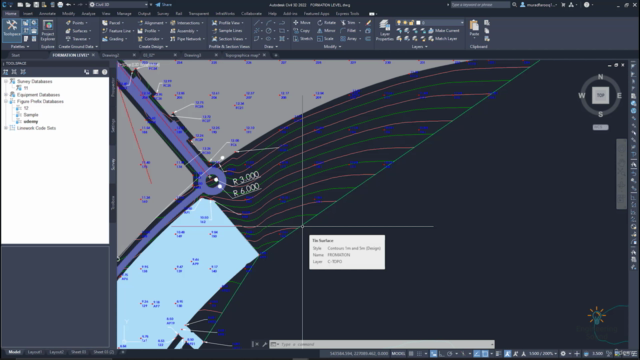Click the signed-in user account name
This screenshot has width=640, height=360.
(542, 5)
